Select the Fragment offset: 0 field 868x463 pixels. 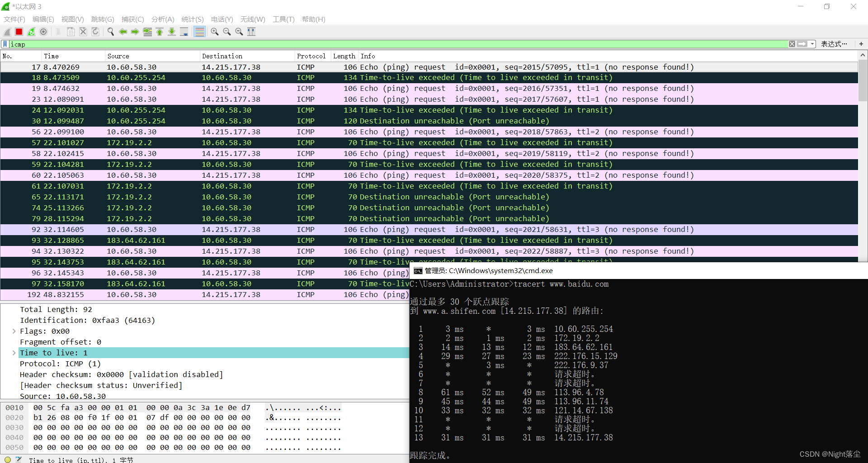pos(61,342)
